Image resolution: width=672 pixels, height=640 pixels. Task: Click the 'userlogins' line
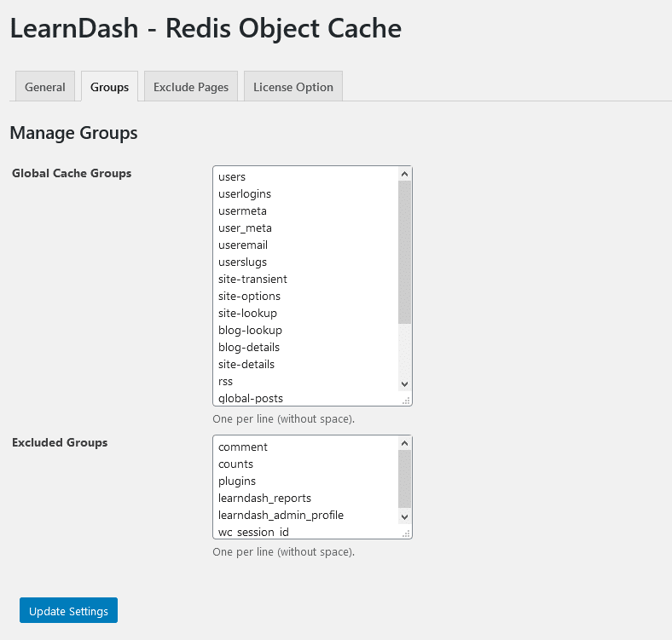245,194
